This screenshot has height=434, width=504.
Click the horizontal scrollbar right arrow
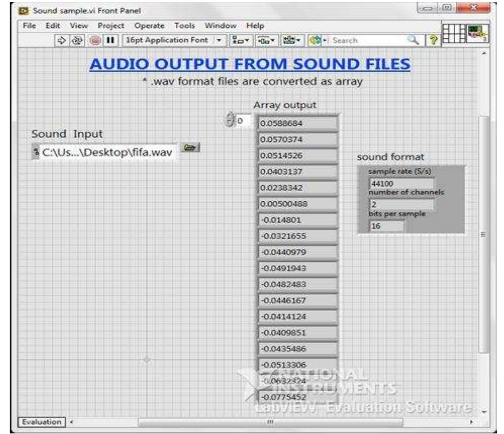pos(471,422)
